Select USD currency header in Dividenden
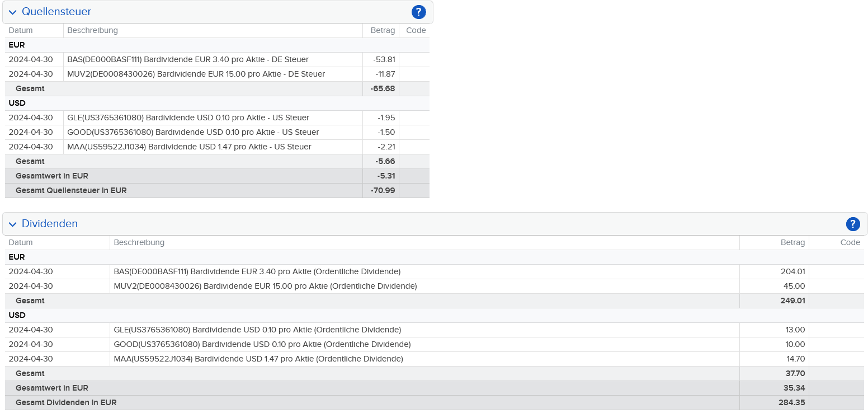 pyautogui.click(x=17, y=315)
